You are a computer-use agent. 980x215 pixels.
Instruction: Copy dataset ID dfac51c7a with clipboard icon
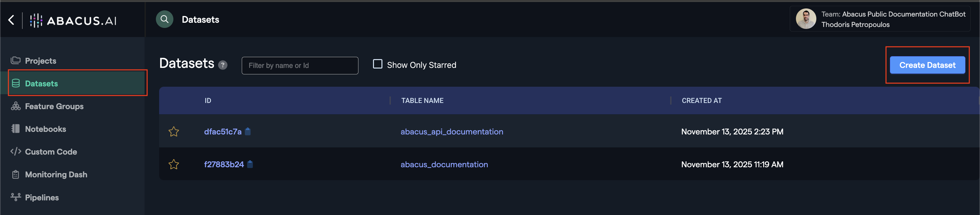point(248,132)
